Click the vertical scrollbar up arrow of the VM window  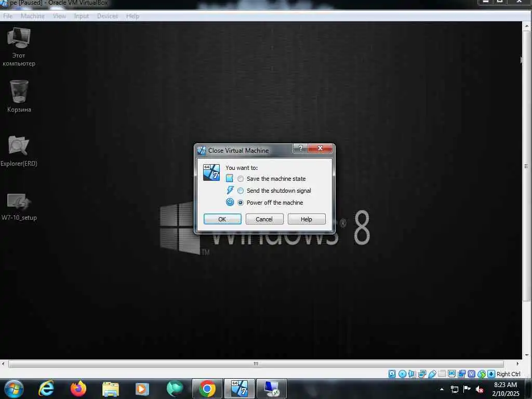point(527,26)
